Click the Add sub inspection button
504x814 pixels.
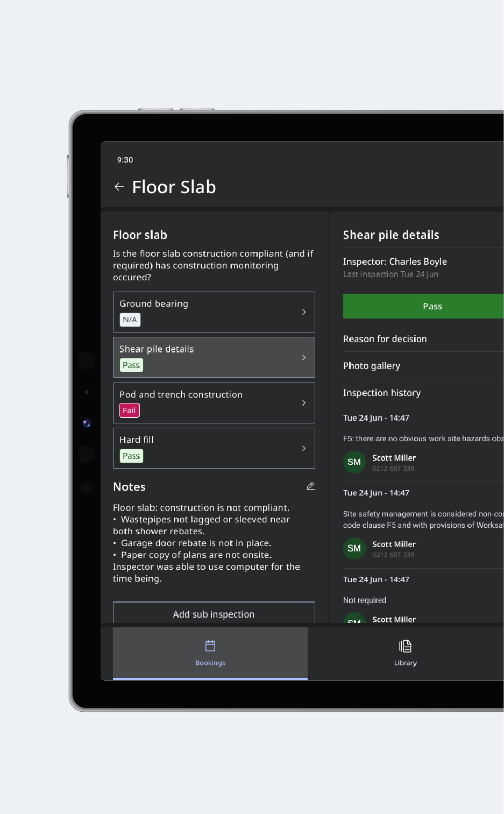click(214, 614)
